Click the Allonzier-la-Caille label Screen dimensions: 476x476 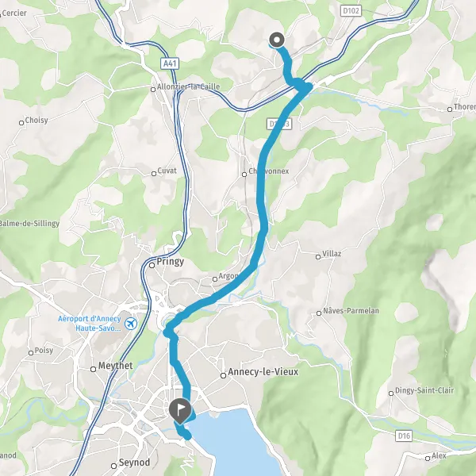point(188,86)
